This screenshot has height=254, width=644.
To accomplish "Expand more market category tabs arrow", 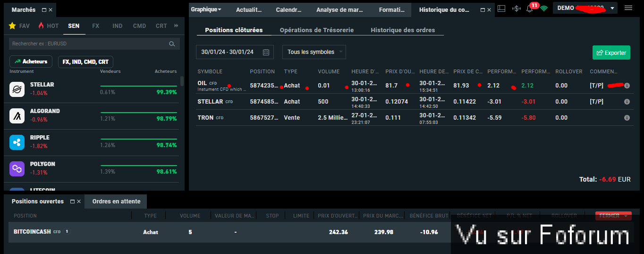I will (x=177, y=26).
